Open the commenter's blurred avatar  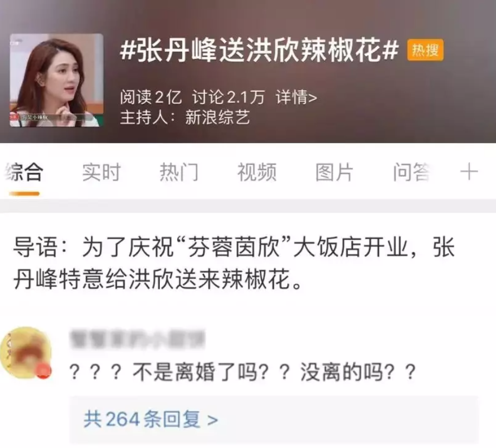pyautogui.click(x=26, y=352)
